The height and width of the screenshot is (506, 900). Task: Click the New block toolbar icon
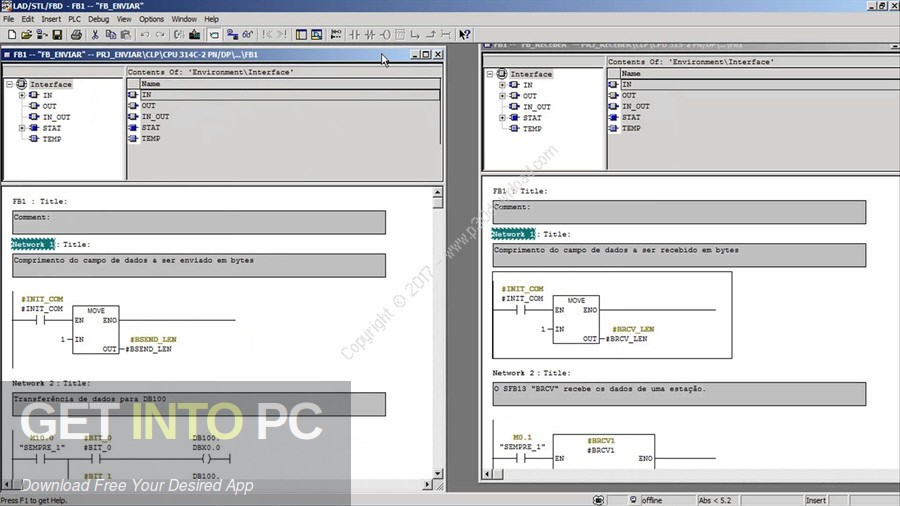click(11, 35)
